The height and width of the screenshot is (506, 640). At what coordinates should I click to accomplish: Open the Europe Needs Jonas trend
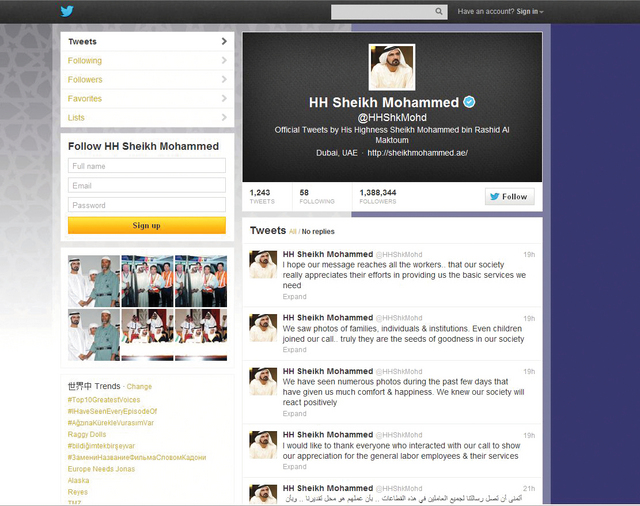[x=101, y=469]
